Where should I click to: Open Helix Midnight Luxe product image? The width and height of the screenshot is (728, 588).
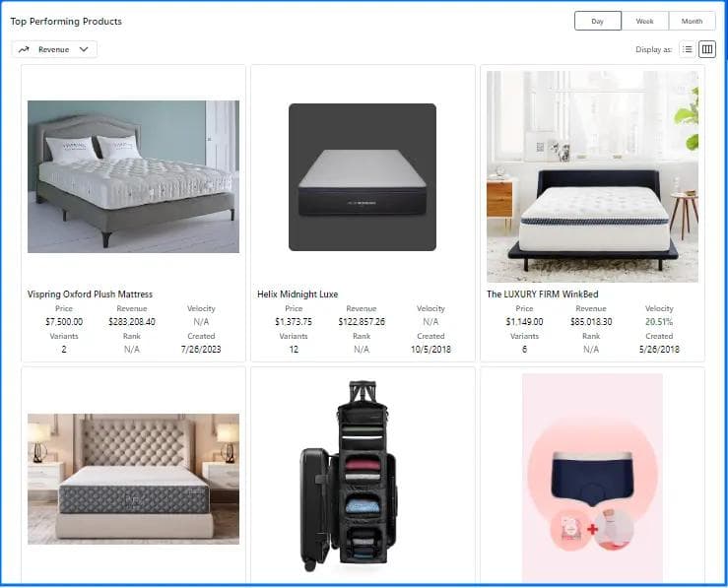click(363, 177)
